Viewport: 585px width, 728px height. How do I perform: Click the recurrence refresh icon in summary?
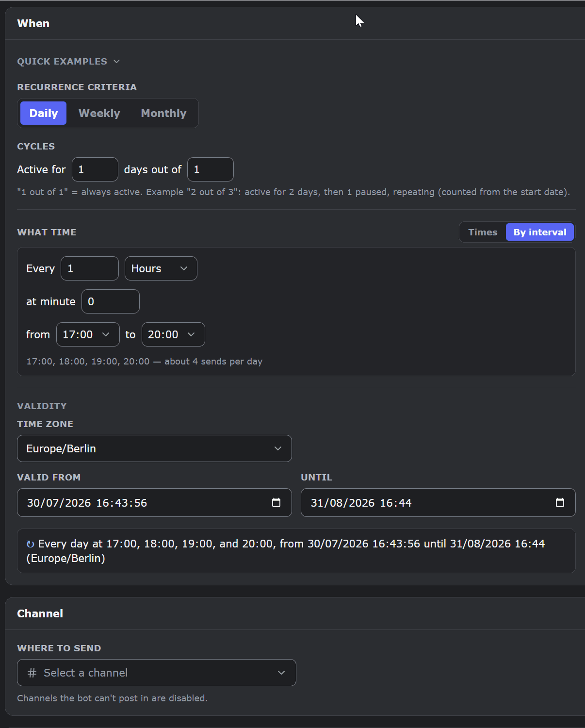(x=30, y=544)
